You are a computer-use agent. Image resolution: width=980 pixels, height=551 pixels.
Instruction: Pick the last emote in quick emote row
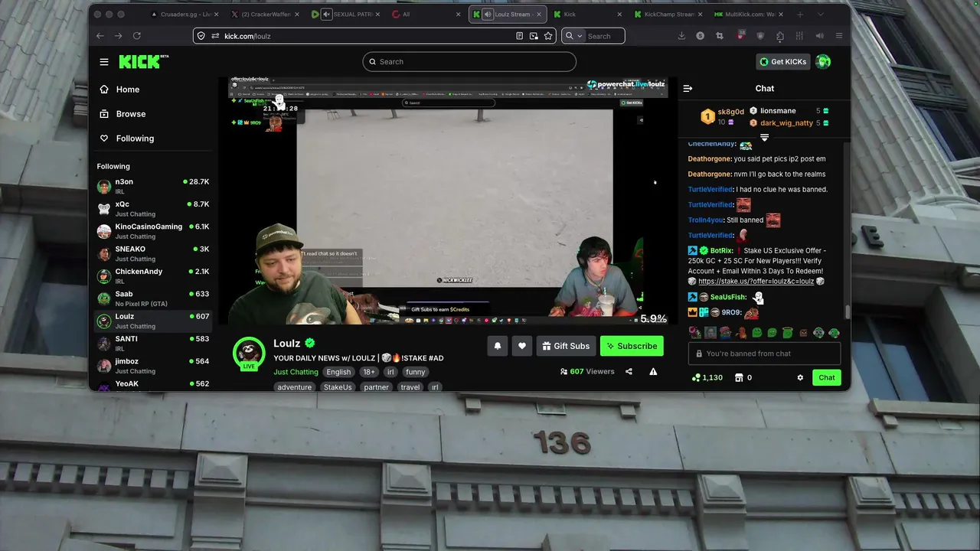[x=835, y=333]
